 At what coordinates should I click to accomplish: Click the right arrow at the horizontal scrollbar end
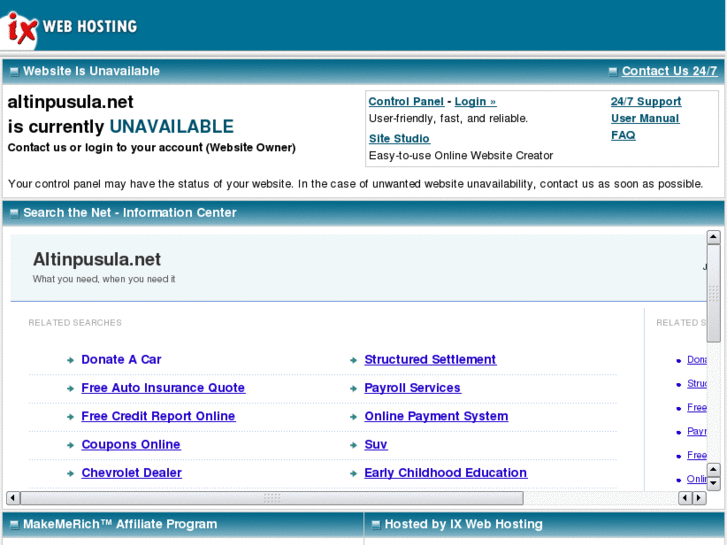click(x=699, y=498)
